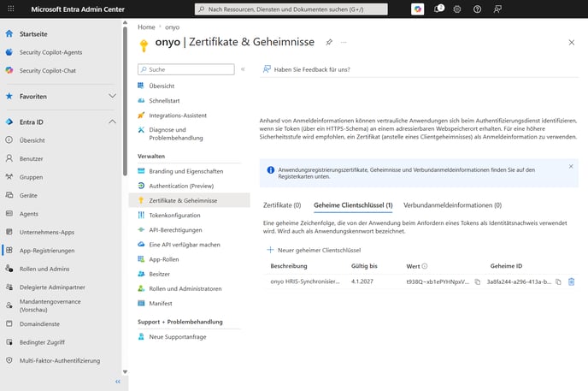Viewport: 588px width, 391px height.
Task: Click the Home breadcrumb link
Action: click(x=146, y=27)
